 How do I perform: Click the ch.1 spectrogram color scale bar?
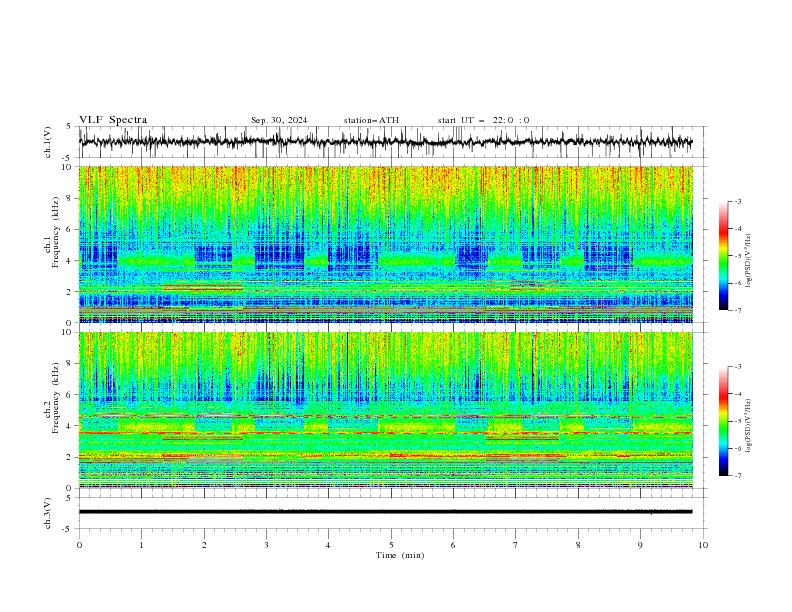pos(723,256)
